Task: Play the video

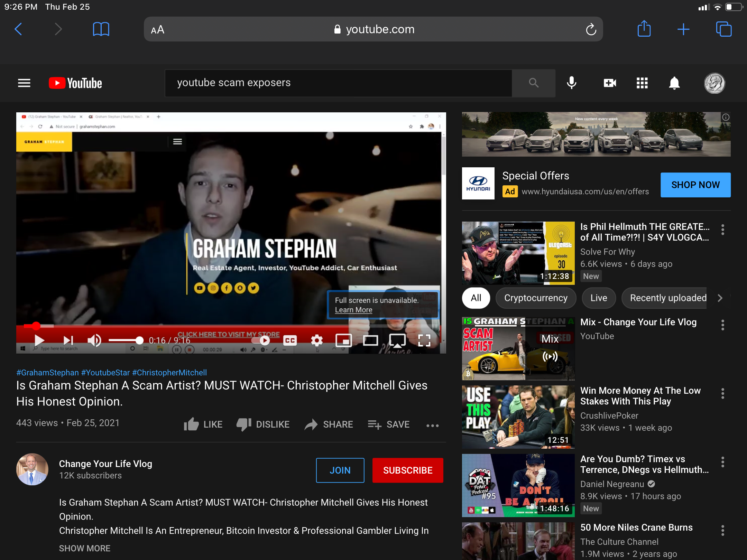Action: click(39, 340)
